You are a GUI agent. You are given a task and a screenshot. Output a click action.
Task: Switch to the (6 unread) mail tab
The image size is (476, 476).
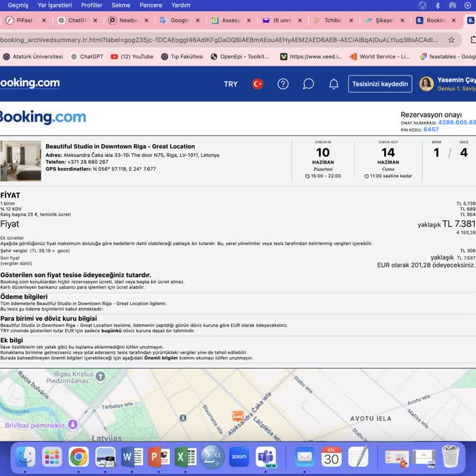pyautogui.click(x=281, y=20)
